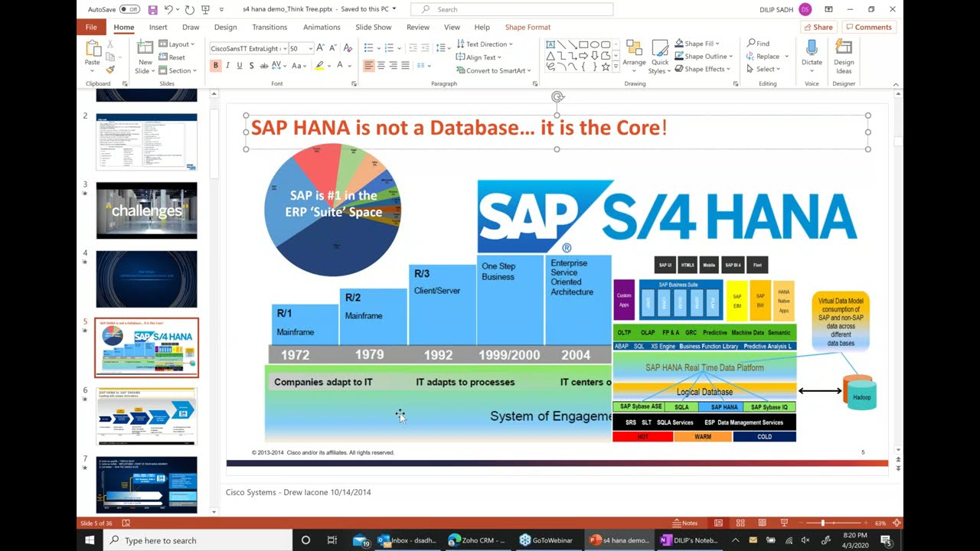Toggle Italic formatting
The image size is (980, 551).
[227, 66]
